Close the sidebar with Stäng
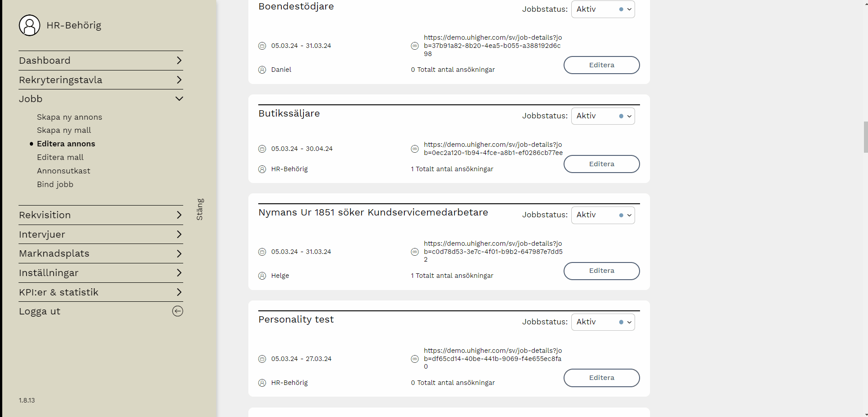 [200, 209]
